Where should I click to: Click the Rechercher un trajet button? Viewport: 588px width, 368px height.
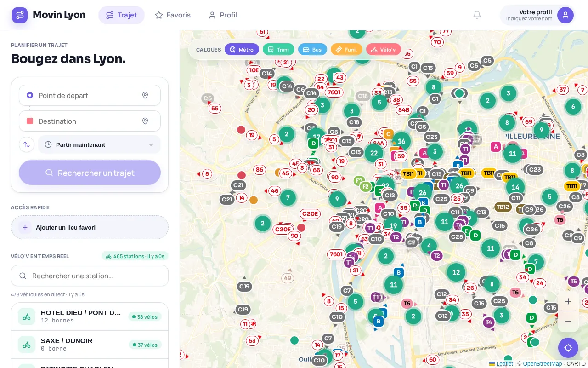[x=90, y=172]
